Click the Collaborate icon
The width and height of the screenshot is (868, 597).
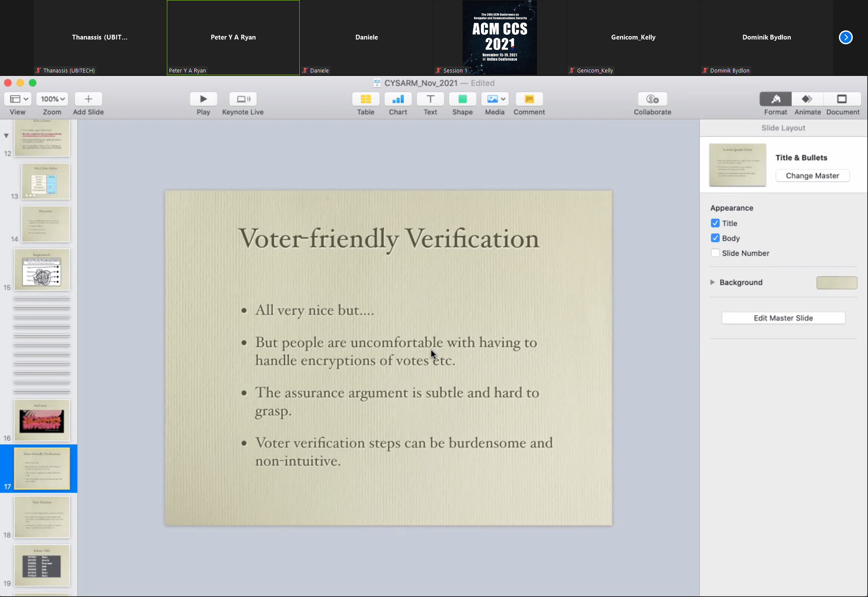(652, 99)
